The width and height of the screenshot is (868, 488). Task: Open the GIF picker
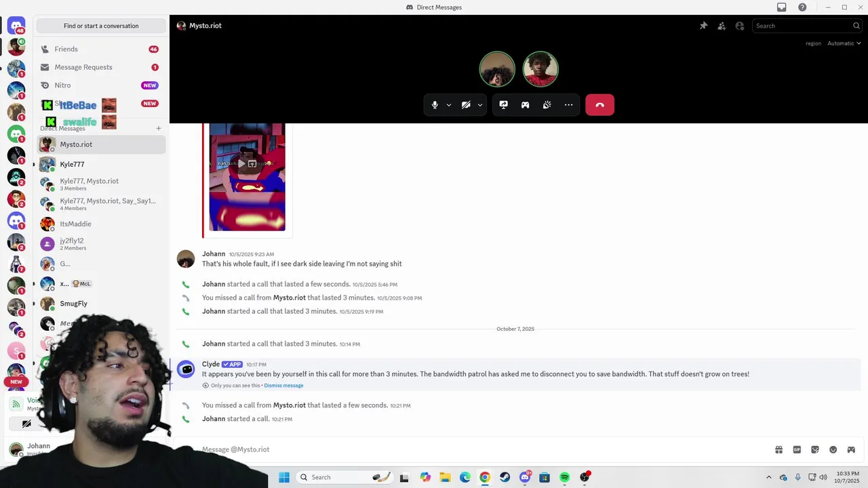tap(797, 449)
